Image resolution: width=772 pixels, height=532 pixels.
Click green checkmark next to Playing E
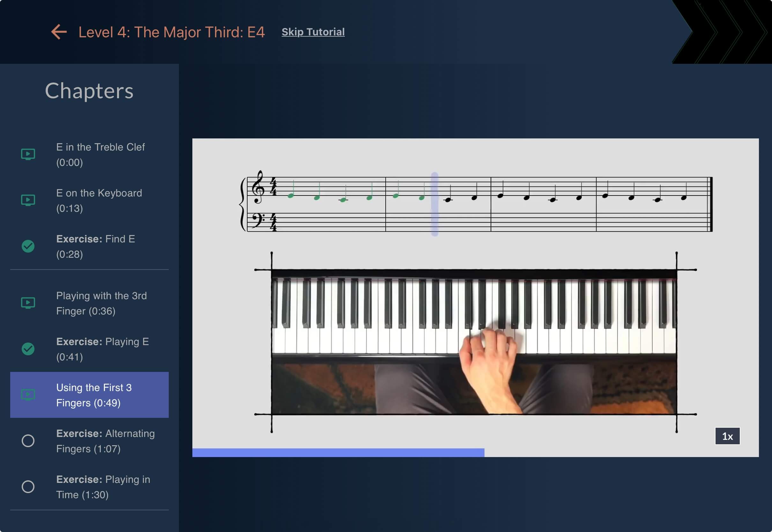click(x=28, y=349)
